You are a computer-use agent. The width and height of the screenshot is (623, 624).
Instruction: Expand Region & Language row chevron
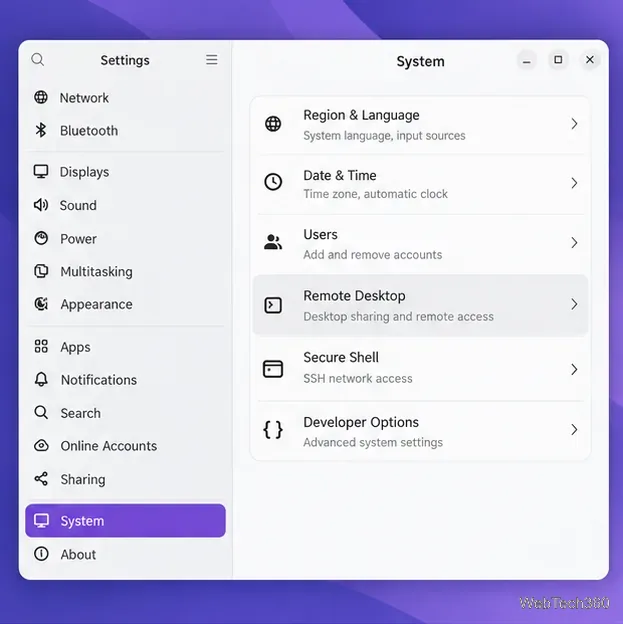(x=574, y=124)
